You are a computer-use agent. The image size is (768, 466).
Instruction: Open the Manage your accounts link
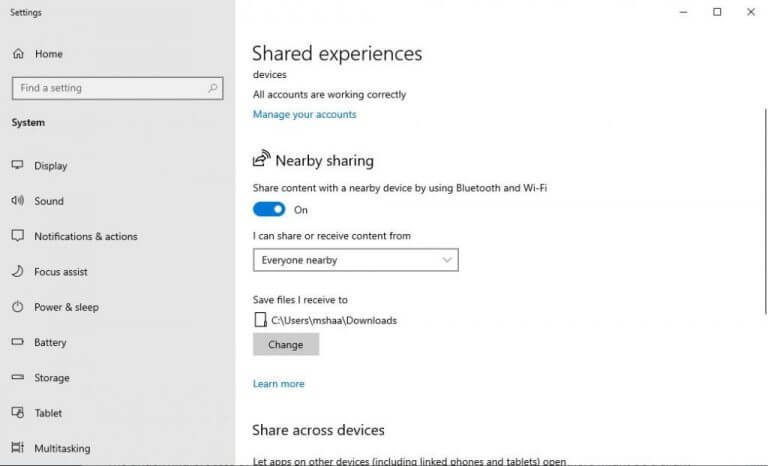pyautogui.click(x=304, y=115)
